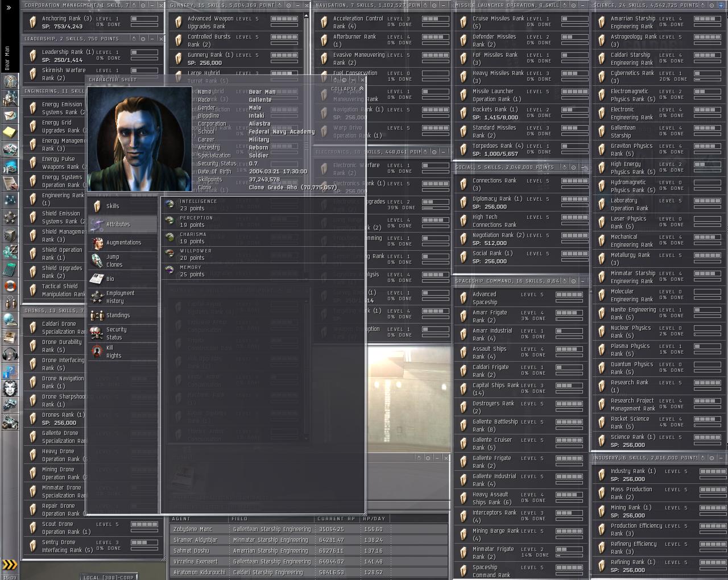Viewport: 728px width, 580px height.
Task: Minimize the Social skills window
Action: click(x=583, y=167)
